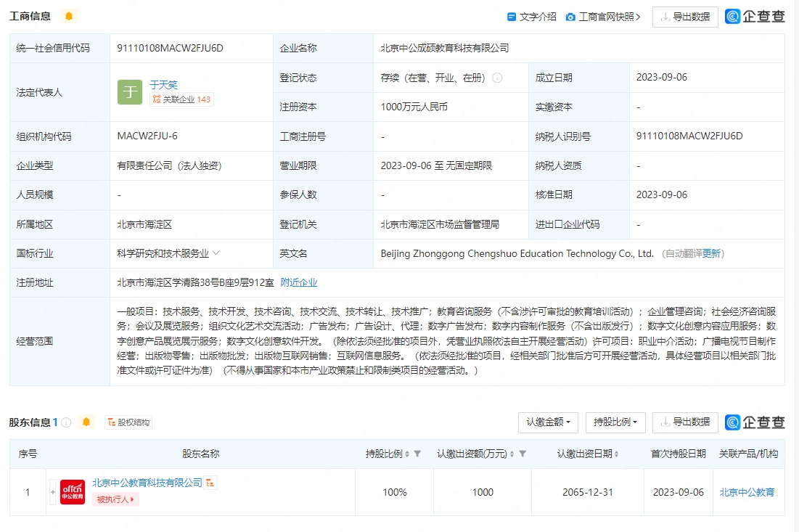Click the 1000 subscribed capital amount cell
The height and width of the screenshot is (532, 799).
[x=483, y=492]
